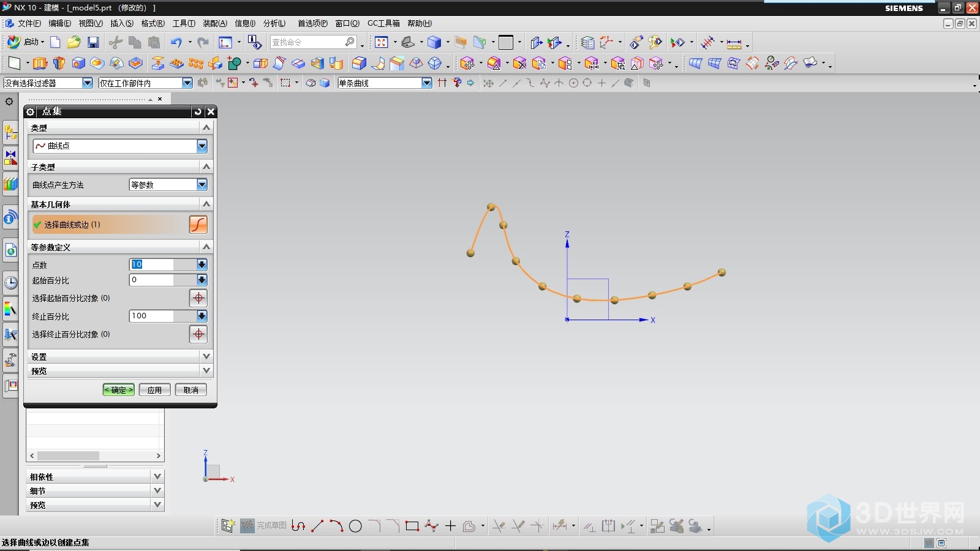Image resolution: width=980 pixels, height=551 pixels.
Task: Open the Resource bar gear icon
Action: coord(9,102)
